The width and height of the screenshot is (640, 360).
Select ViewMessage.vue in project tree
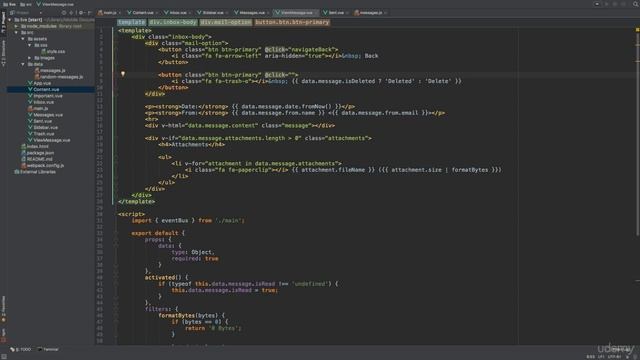pyautogui.click(x=49, y=140)
